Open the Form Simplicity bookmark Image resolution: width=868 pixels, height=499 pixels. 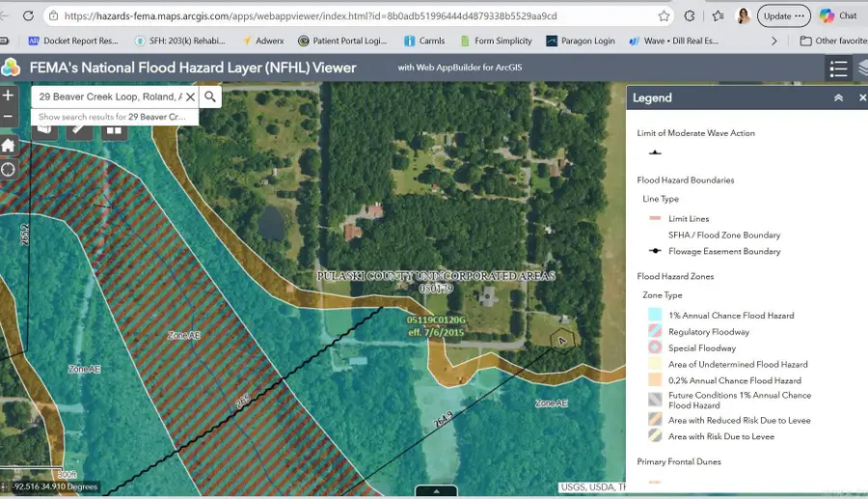pos(496,41)
